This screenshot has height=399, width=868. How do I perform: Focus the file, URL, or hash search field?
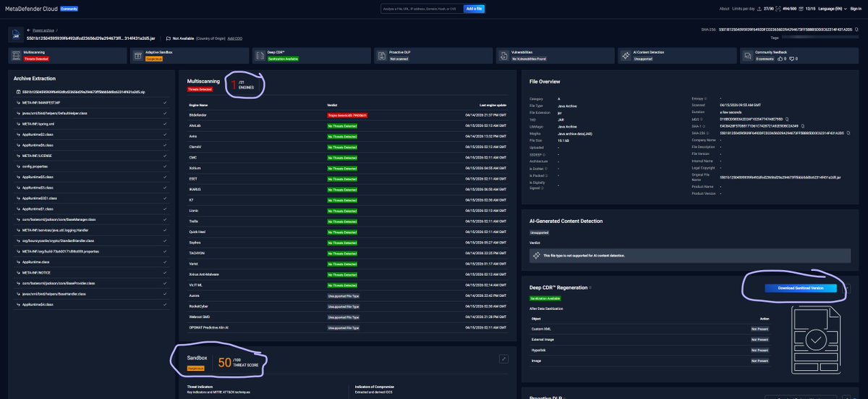422,9
